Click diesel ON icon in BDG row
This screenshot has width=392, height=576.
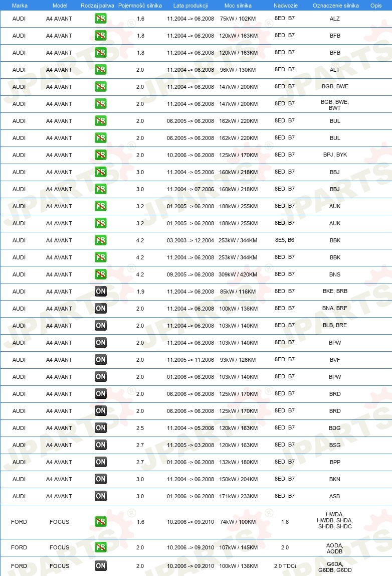[x=101, y=428]
